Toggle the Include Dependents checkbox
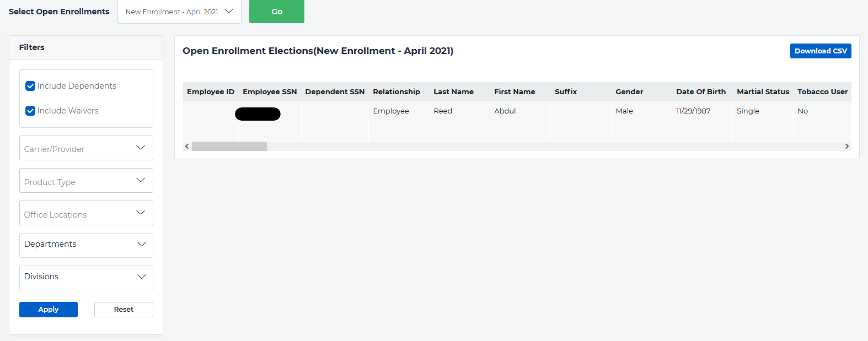Viewport: 868px width, 341px height. point(30,86)
